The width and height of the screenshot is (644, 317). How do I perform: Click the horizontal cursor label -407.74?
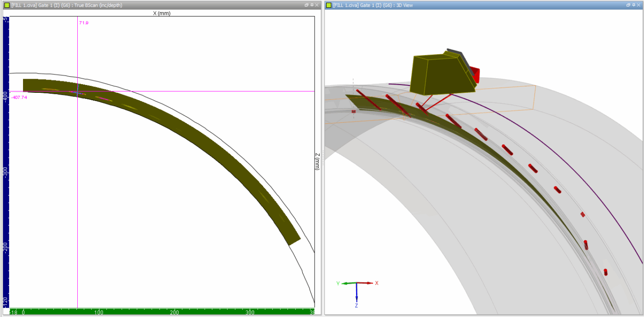click(x=19, y=97)
